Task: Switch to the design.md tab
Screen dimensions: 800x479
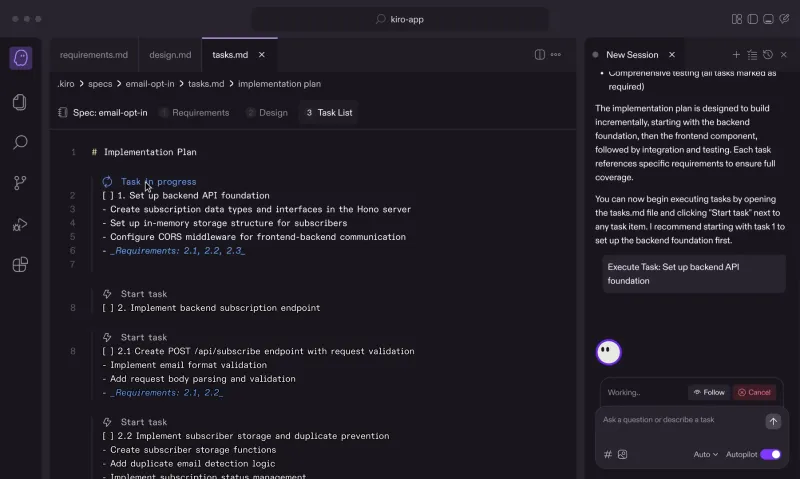Action: tap(170, 55)
